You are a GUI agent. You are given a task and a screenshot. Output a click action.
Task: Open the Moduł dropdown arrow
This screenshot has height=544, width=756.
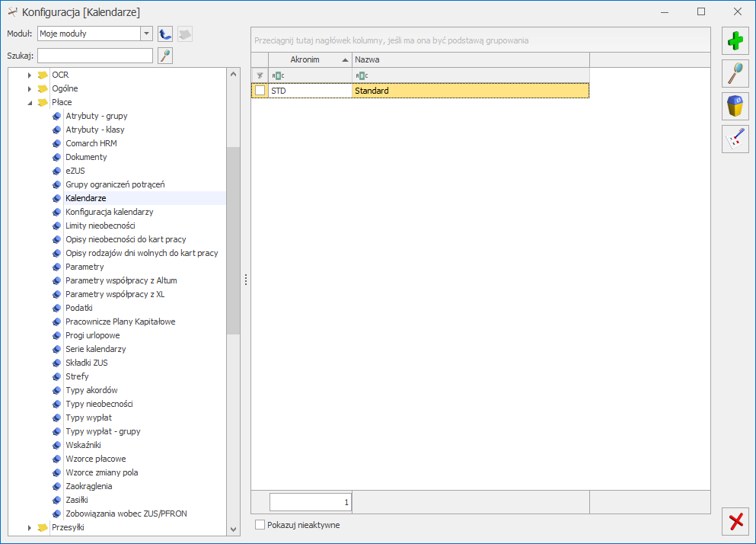click(146, 34)
